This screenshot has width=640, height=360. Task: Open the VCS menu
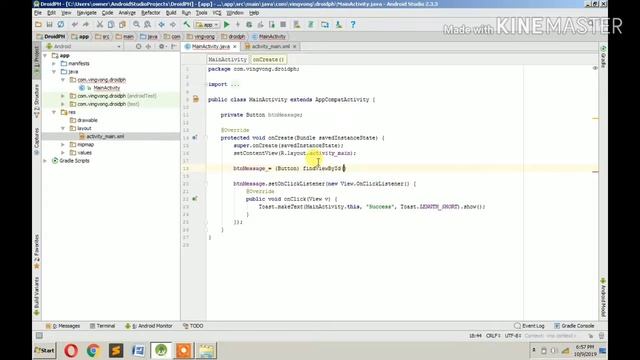click(217, 13)
